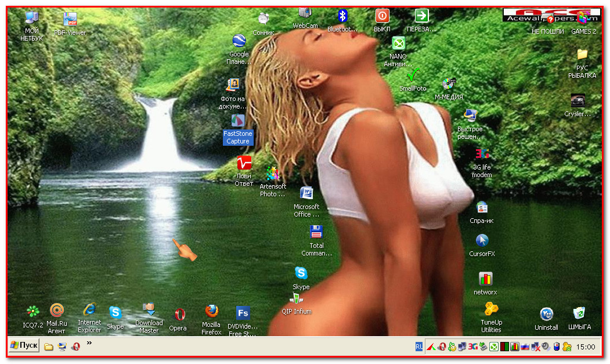
Task: Open Microsoft Office Word shortcut
Action: 306,193
